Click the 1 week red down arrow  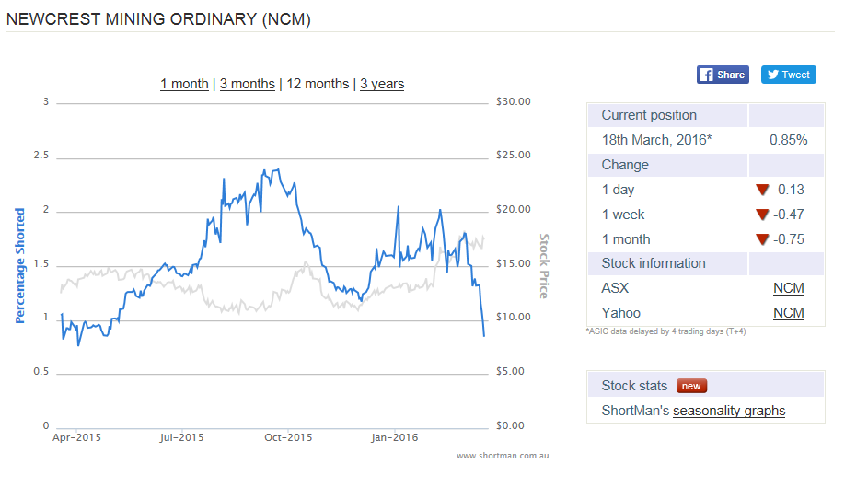(x=762, y=215)
